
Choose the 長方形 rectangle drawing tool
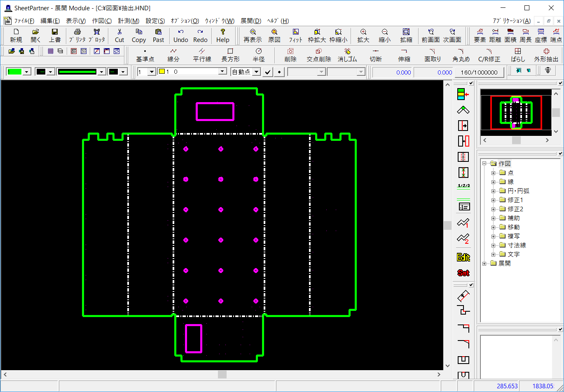click(x=230, y=55)
